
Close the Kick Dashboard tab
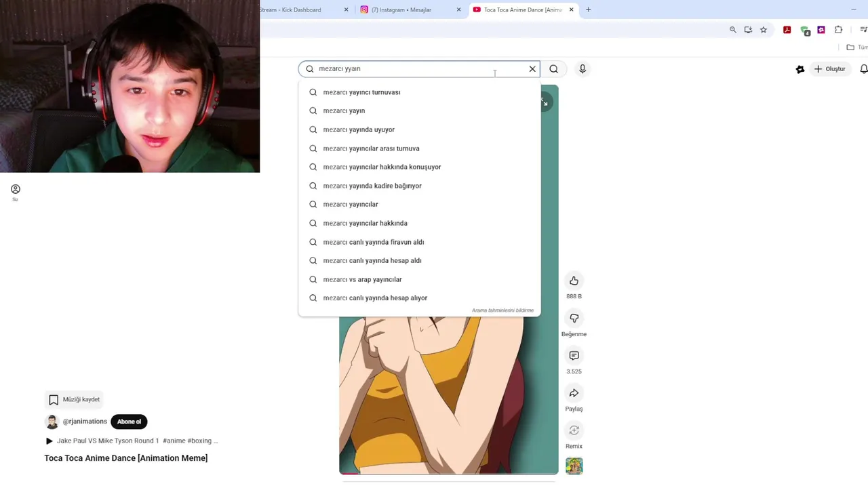346,9
